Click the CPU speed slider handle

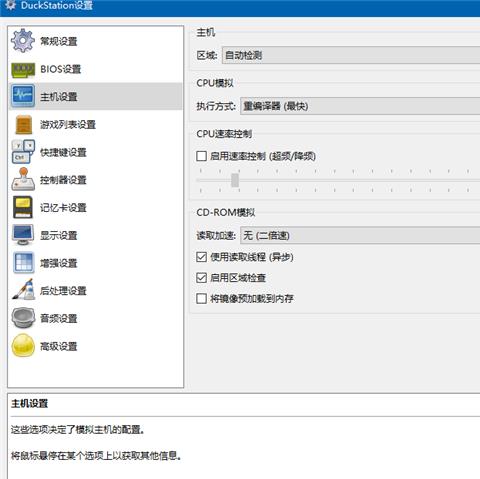[235, 180]
